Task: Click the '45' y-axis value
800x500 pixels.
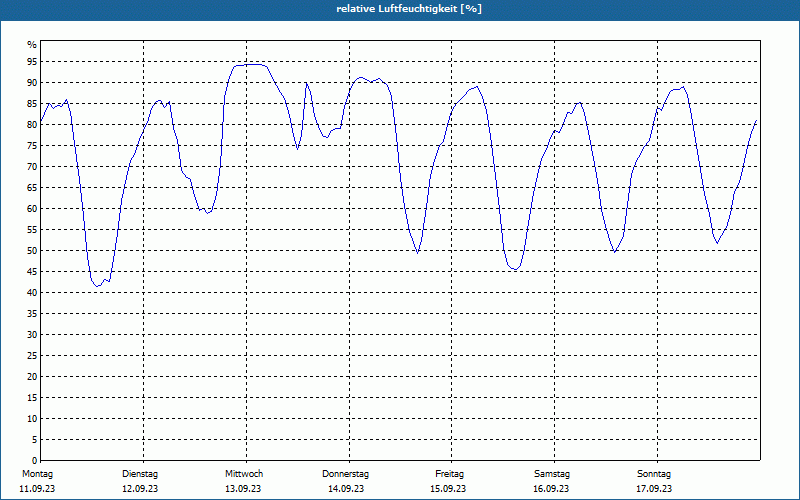Action: point(32,271)
